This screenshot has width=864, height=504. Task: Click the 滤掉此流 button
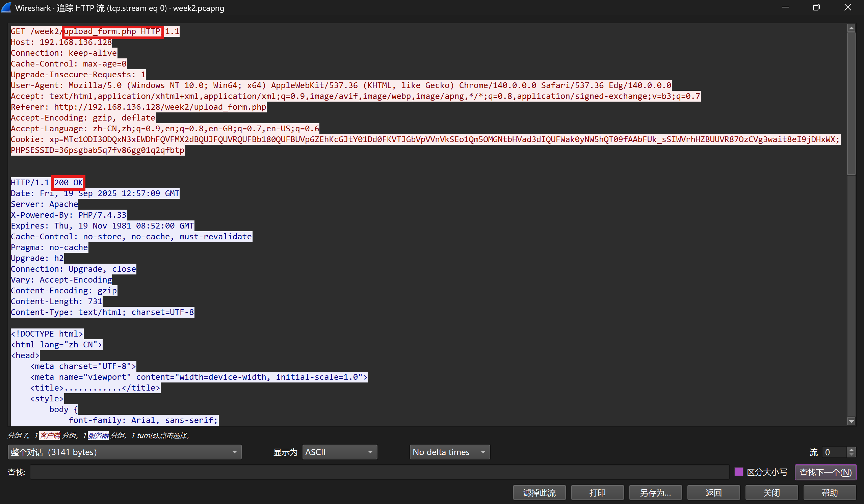(x=539, y=493)
